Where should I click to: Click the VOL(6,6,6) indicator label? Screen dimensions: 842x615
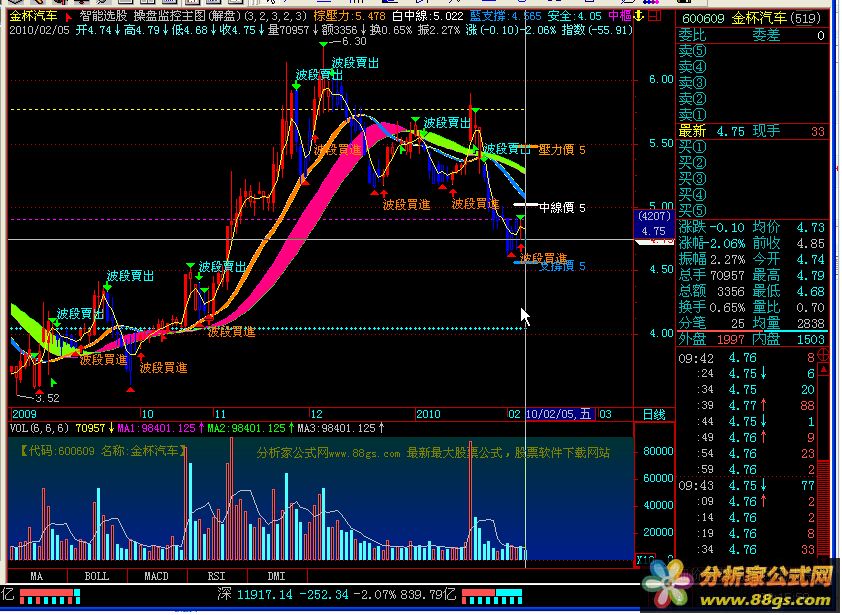coord(39,429)
